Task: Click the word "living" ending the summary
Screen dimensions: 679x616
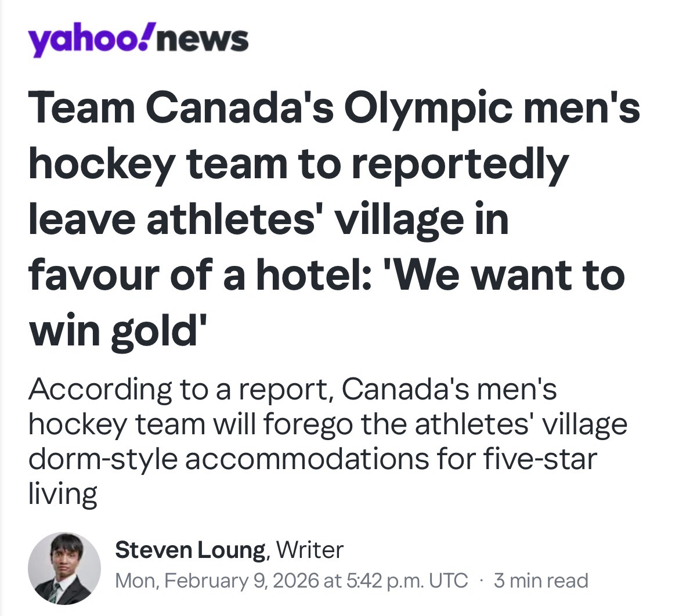Action: click(x=63, y=494)
